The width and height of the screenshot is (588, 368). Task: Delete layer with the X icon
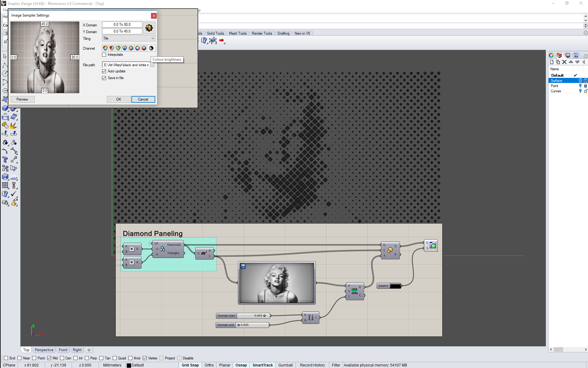click(564, 62)
